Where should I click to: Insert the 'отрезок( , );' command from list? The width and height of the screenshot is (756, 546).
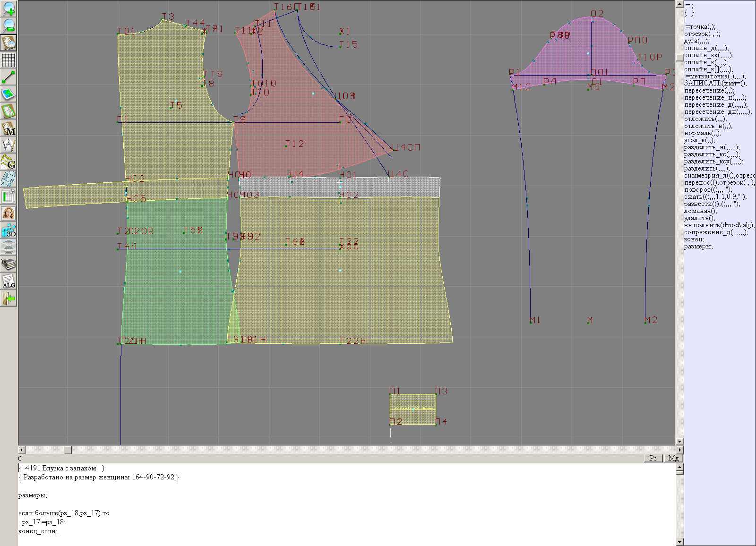click(702, 34)
